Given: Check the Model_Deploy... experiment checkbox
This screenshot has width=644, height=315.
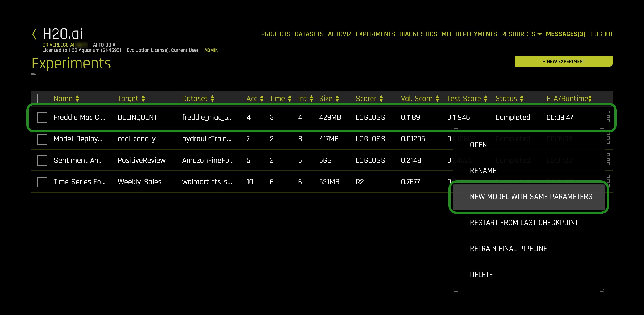Looking at the screenshot, I should point(42,139).
